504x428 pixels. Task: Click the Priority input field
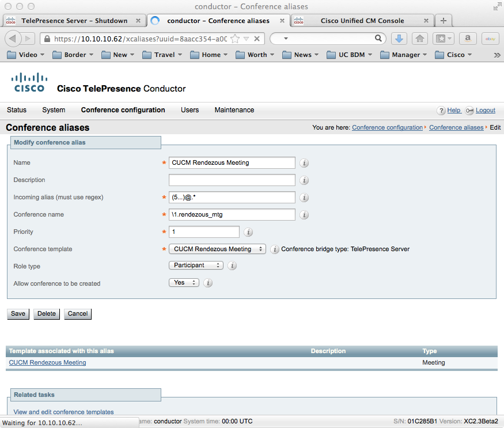pyautogui.click(x=204, y=232)
